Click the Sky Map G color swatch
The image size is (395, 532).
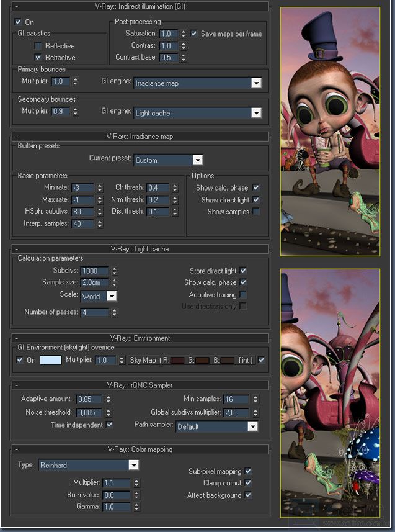point(202,360)
